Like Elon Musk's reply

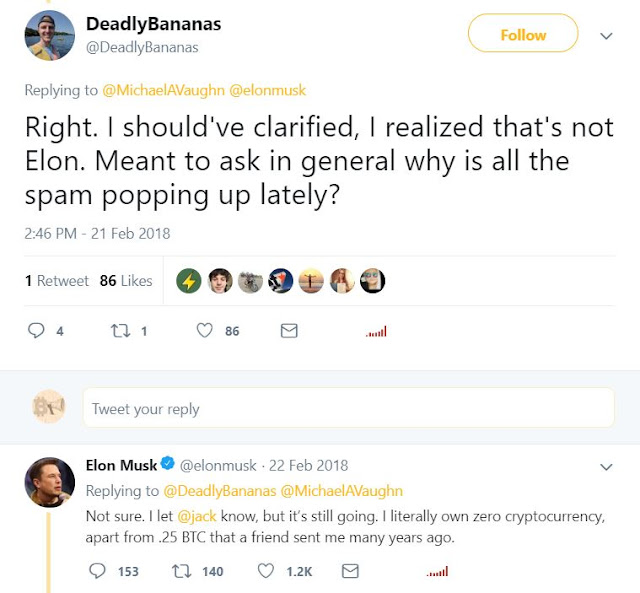pos(266,571)
